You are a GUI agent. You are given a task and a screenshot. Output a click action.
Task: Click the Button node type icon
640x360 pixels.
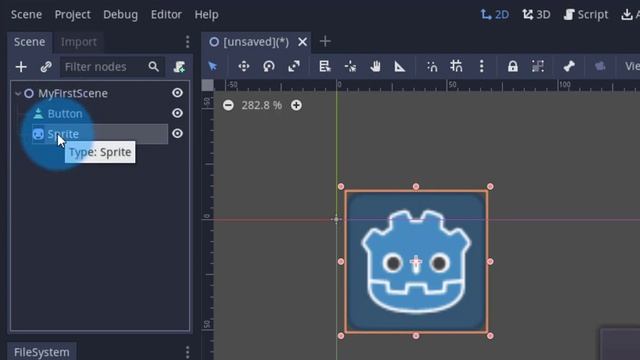[x=38, y=113]
